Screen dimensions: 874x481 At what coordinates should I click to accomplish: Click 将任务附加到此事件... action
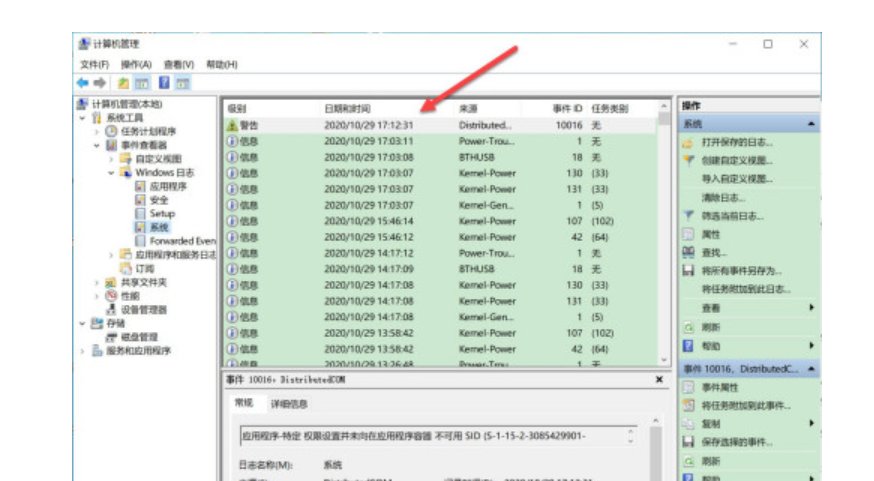746,406
